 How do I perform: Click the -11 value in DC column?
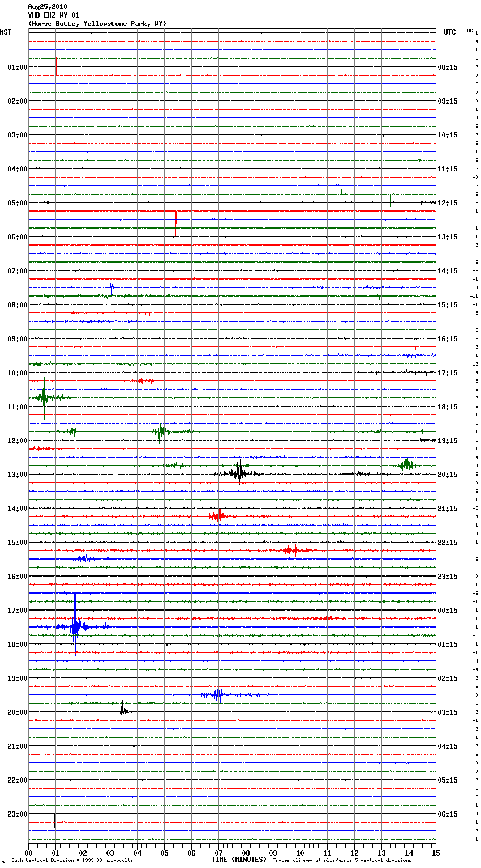tap(474, 296)
